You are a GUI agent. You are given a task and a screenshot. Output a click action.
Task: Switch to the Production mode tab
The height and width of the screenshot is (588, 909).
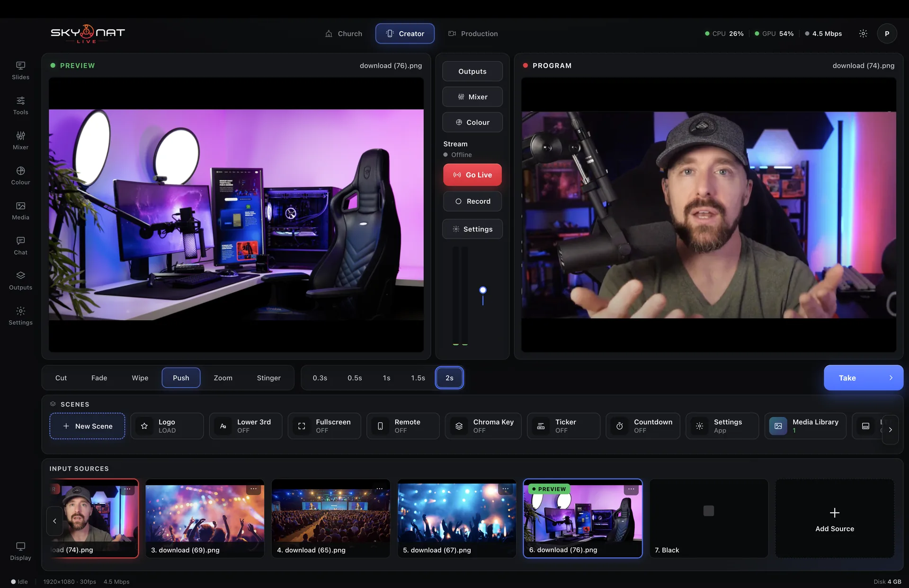click(x=473, y=34)
